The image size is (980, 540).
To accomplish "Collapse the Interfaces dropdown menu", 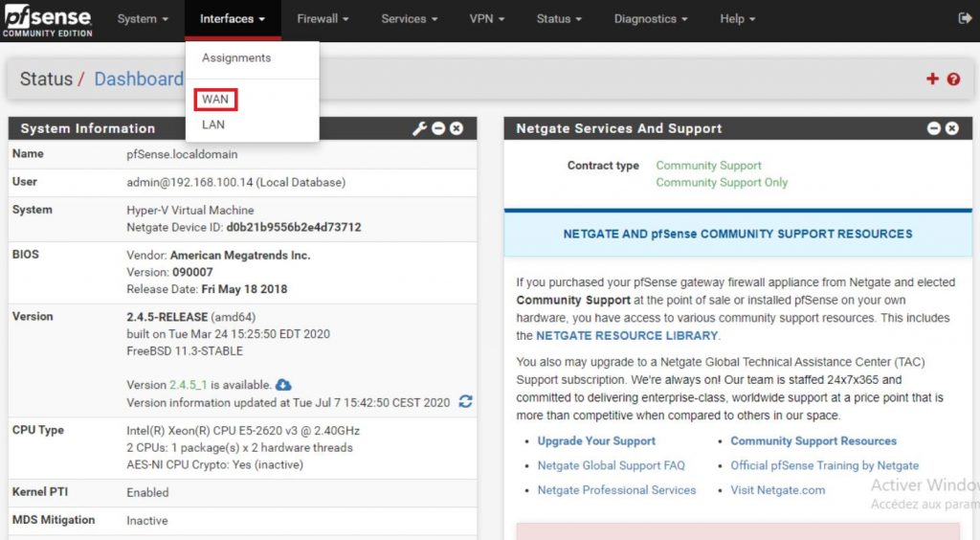I will pyautogui.click(x=233, y=19).
